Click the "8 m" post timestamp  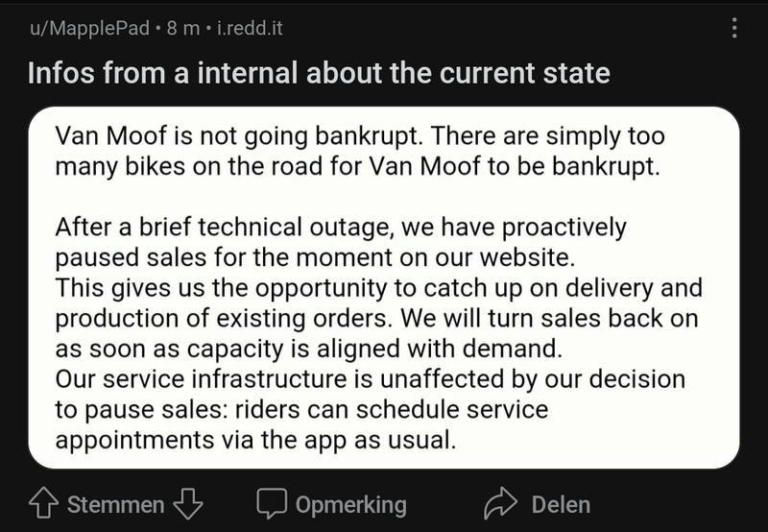tap(182, 29)
